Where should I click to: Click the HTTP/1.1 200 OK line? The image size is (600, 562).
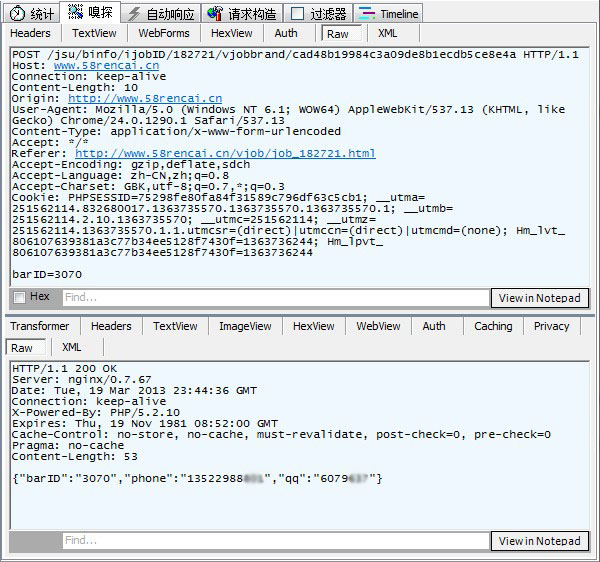(x=64, y=368)
